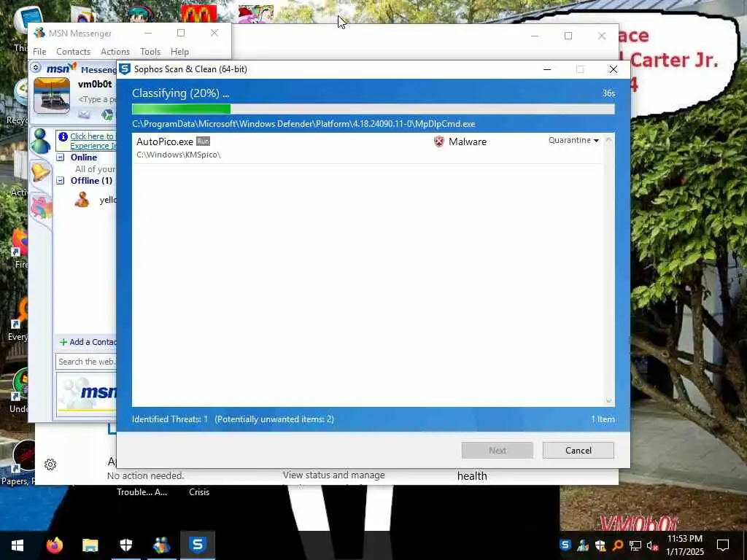
Task: Open the Tools menu in MSN Messenger
Action: [x=150, y=52]
